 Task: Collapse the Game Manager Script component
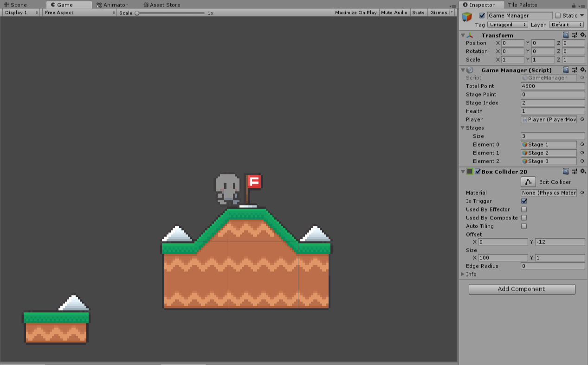[463, 70]
